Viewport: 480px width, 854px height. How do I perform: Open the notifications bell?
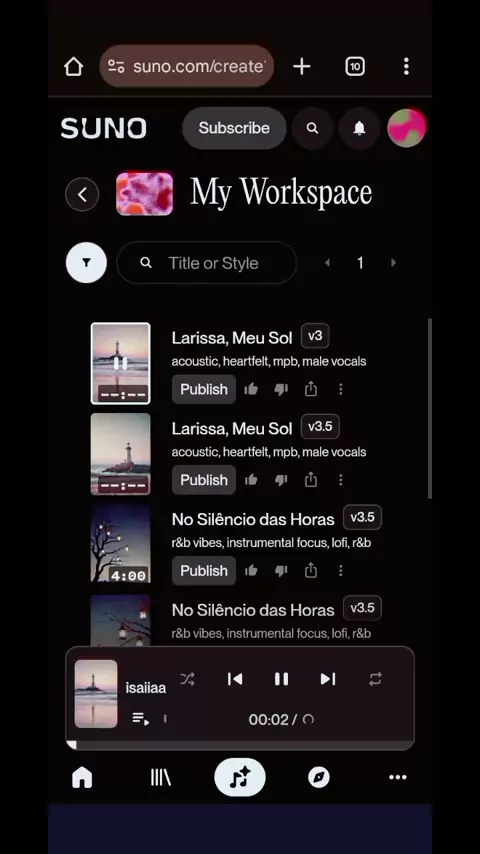(359, 128)
